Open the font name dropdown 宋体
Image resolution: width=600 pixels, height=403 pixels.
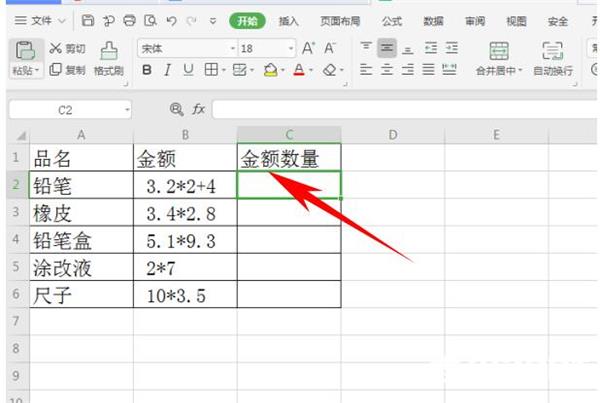click(233, 49)
